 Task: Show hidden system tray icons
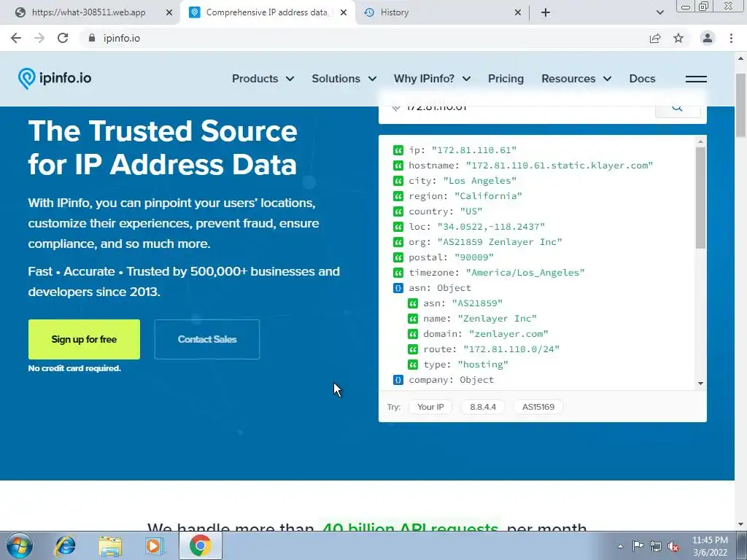click(620, 546)
